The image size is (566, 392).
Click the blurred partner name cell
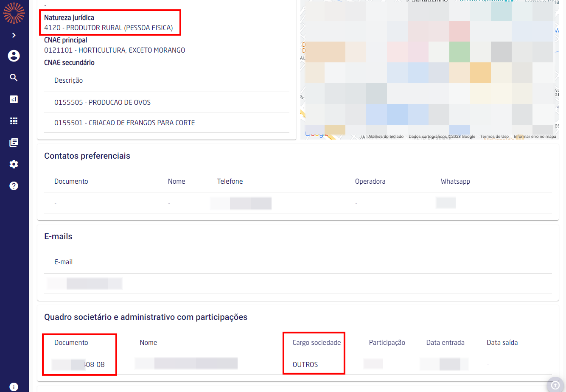coord(186,364)
